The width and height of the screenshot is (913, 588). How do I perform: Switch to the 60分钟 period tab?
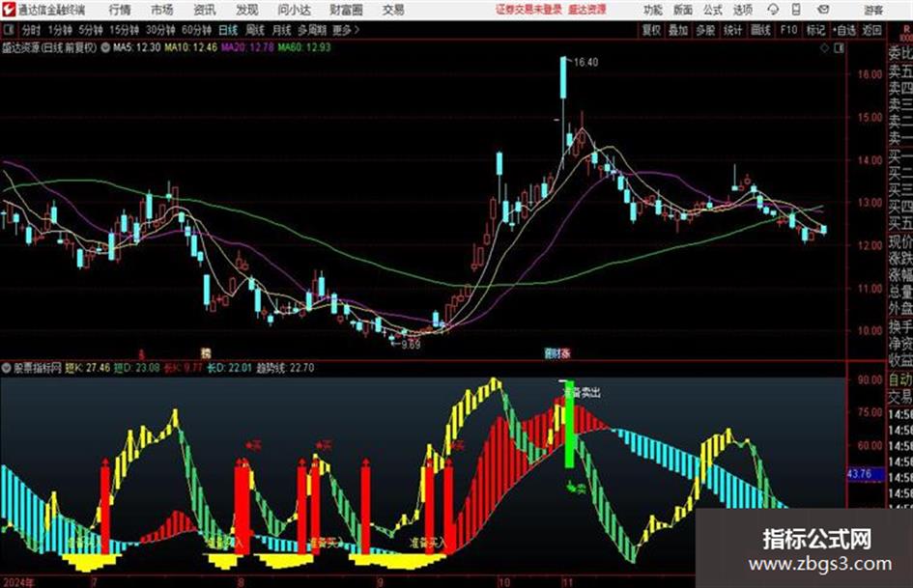point(196,30)
